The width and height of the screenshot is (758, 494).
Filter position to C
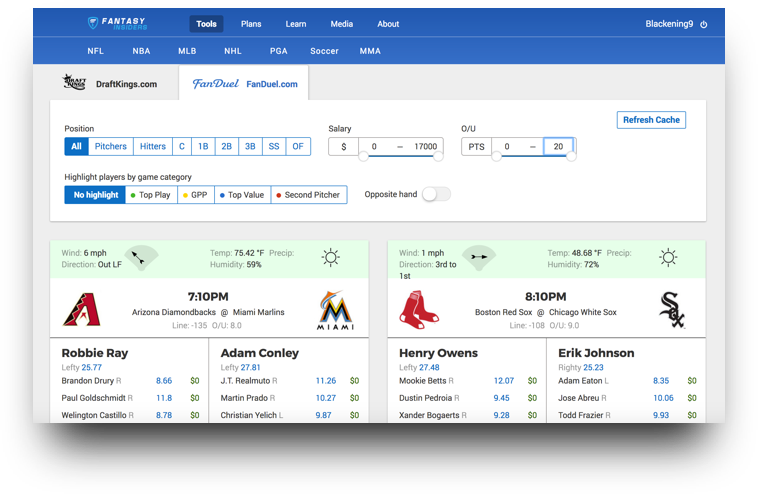[x=182, y=146]
